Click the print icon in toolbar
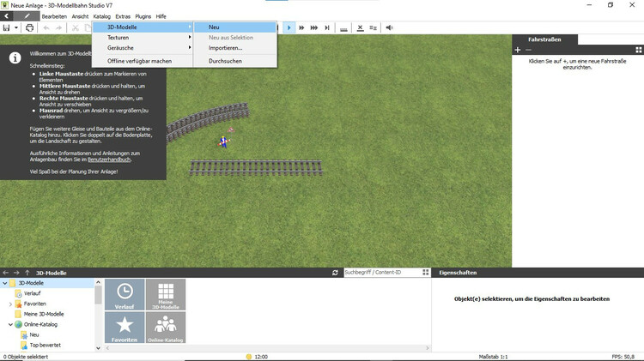The width and height of the screenshot is (644, 361). tap(29, 27)
